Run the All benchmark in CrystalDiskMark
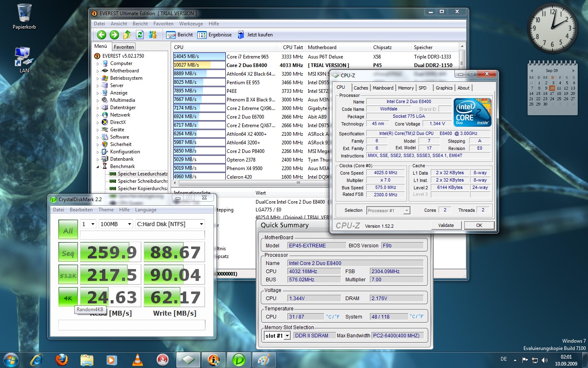588x368 pixels. click(68, 230)
